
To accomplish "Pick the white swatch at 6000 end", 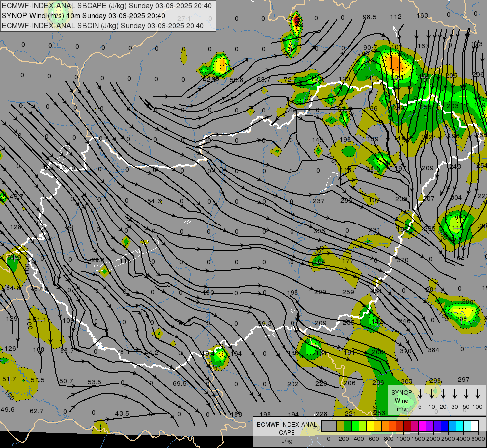I will (x=475, y=426).
